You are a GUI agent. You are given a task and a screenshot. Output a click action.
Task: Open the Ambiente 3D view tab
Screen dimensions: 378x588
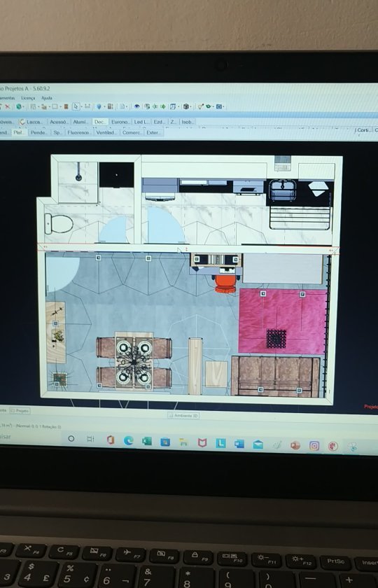point(183,416)
